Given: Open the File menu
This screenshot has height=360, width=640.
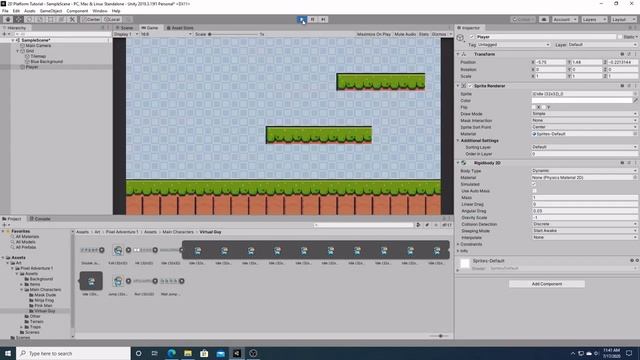Looking at the screenshot, I should click(x=5, y=11).
